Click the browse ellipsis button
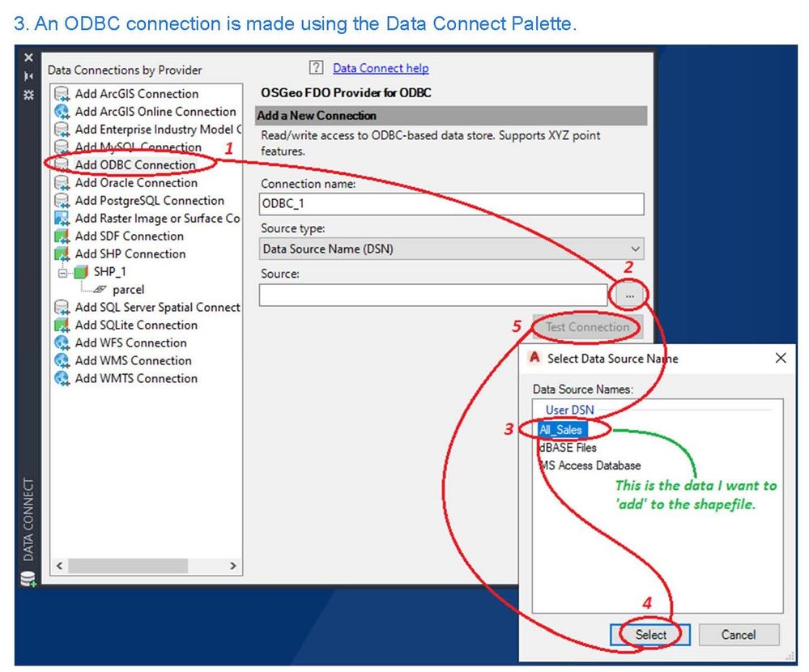The height and width of the screenshot is (672, 809). (x=629, y=296)
